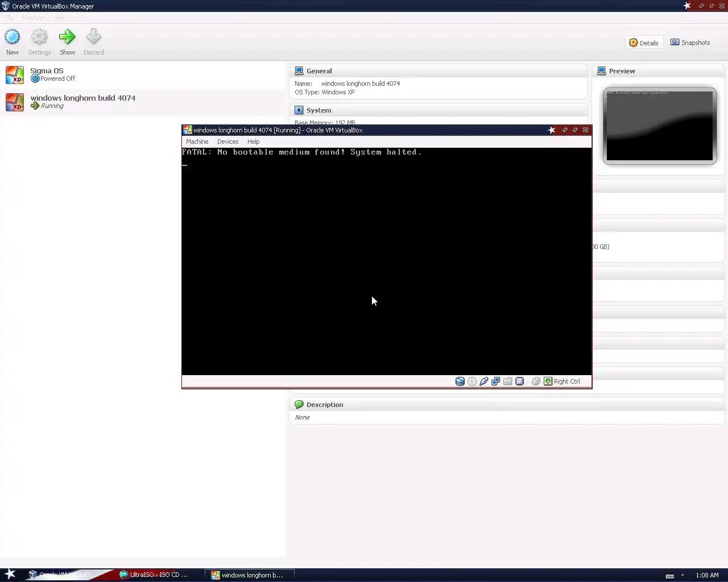This screenshot has height=582, width=728.
Task: Open the Machine menu in VirtualBox Manager
Action: (34, 18)
